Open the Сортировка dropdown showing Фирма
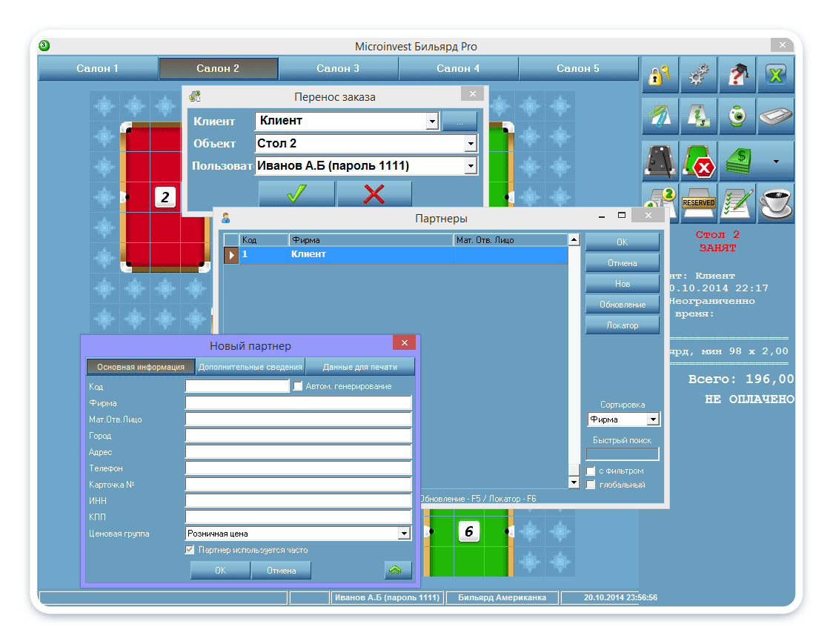This screenshot has width=833, height=644. [652, 419]
